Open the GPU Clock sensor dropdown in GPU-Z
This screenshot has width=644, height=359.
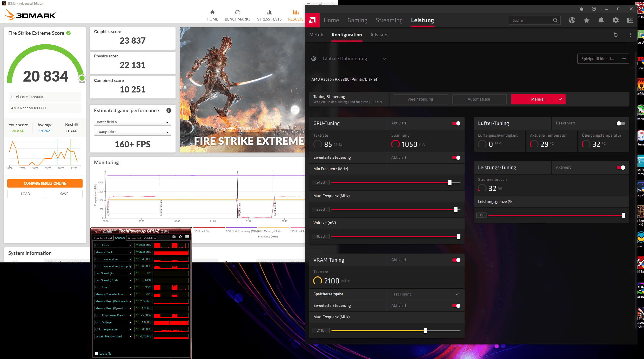click(130, 245)
